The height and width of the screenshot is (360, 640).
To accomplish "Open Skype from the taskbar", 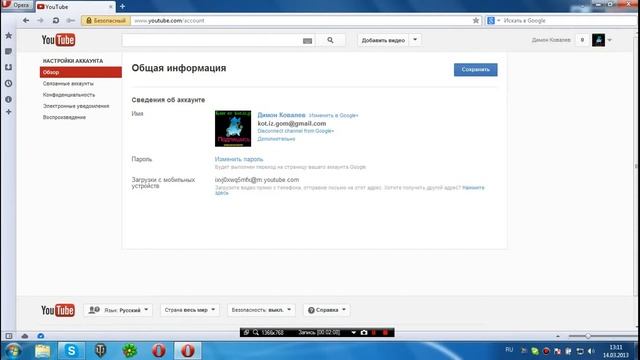I will click(71, 351).
